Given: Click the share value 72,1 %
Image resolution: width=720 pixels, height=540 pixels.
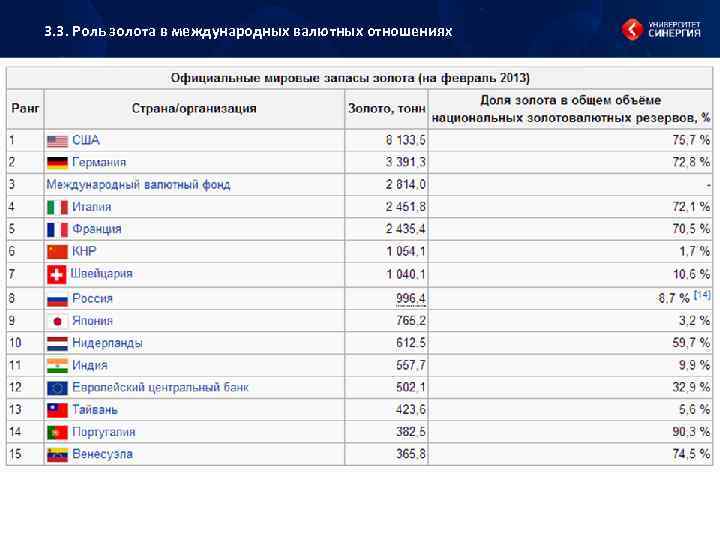Looking at the screenshot, I should click(x=691, y=207).
